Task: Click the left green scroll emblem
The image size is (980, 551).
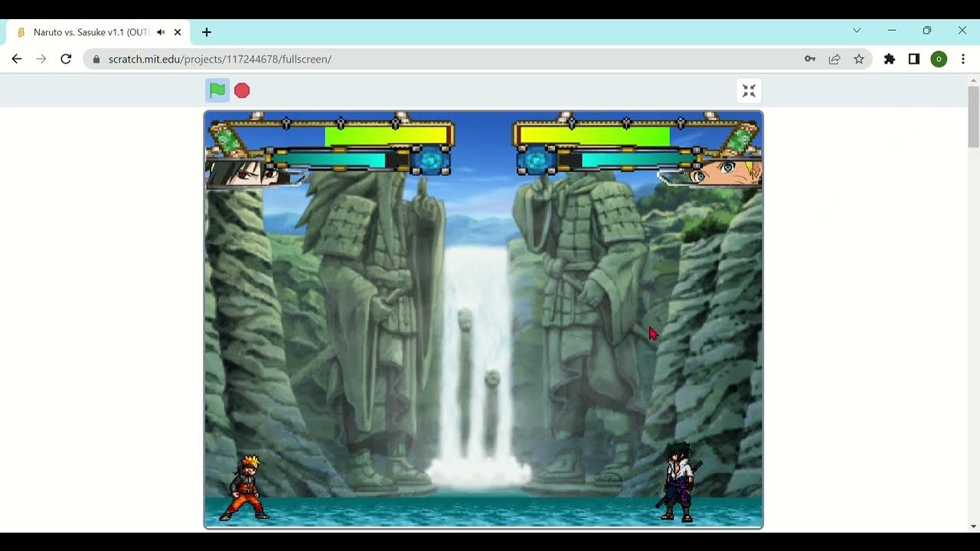Action: (x=227, y=142)
